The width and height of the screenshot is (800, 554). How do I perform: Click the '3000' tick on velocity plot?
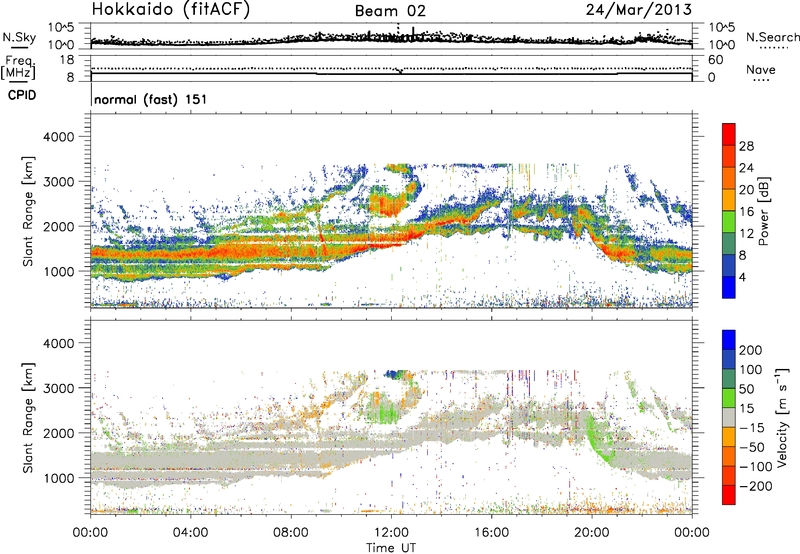[58, 388]
